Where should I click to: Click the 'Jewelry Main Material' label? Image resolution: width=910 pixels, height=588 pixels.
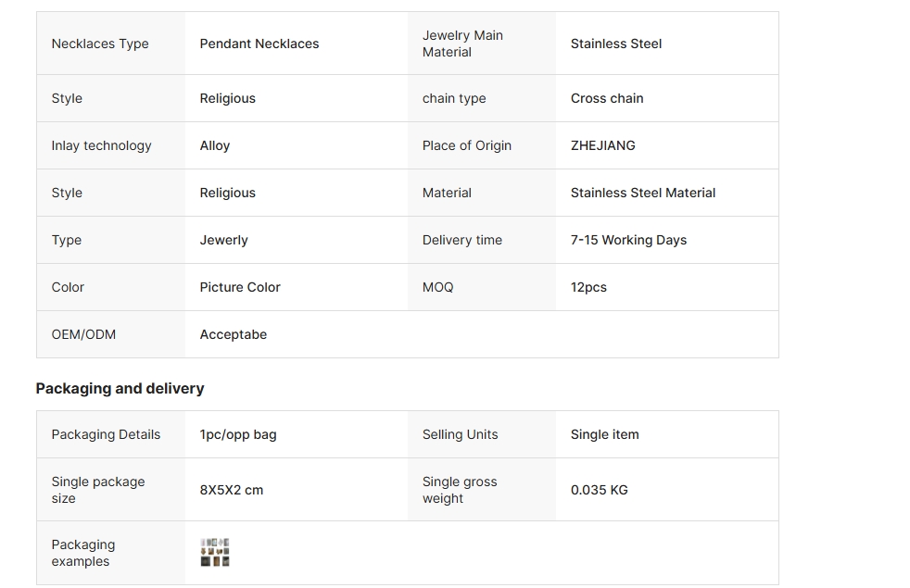(x=462, y=44)
